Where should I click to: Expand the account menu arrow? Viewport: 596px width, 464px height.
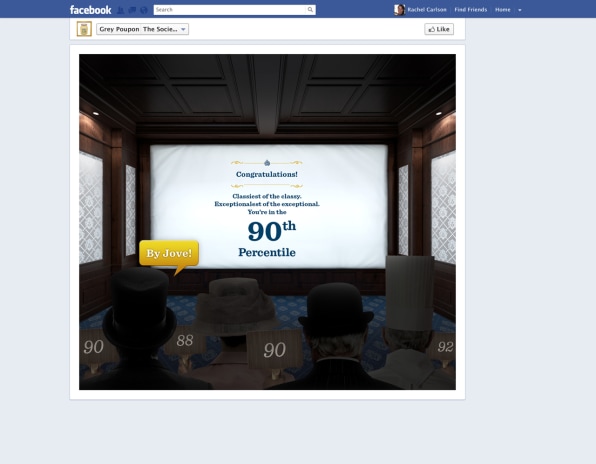point(520,10)
